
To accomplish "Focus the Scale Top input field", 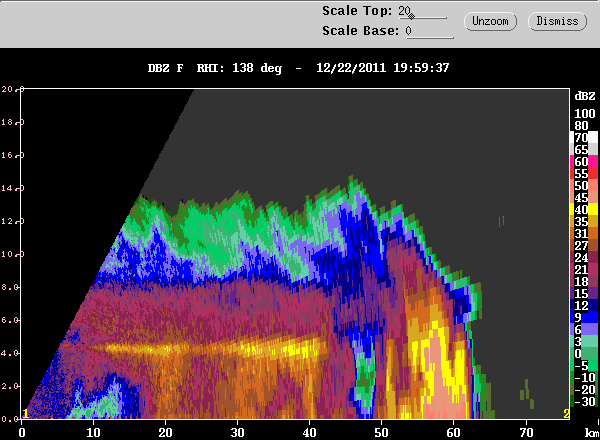I will pyautogui.click(x=423, y=11).
